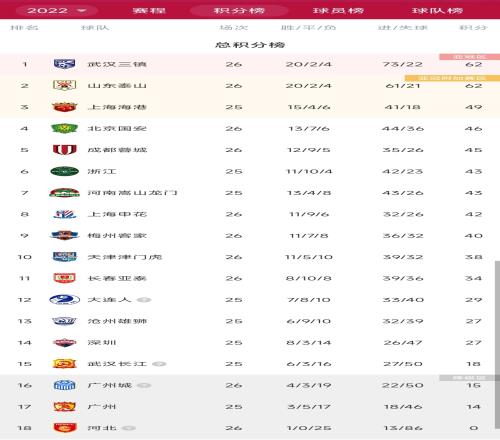Tap the info icon next to 大连人
The height and width of the screenshot is (440, 500).
[x=144, y=300]
